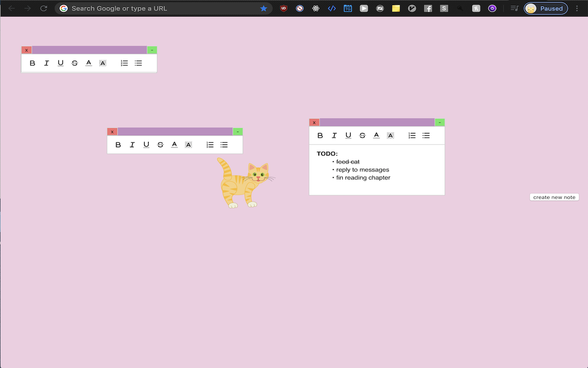
Task: Apply bullet list in the TODO note
Action: pos(426,135)
